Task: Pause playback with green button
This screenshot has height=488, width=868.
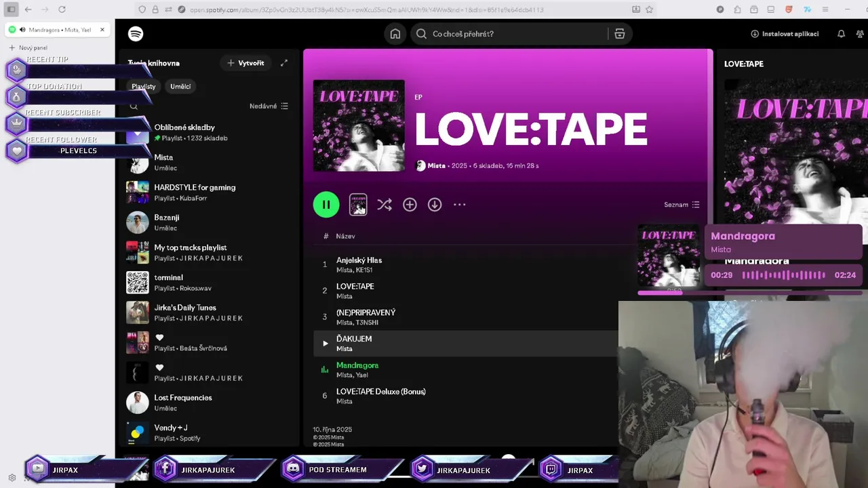Action: [x=326, y=205]
